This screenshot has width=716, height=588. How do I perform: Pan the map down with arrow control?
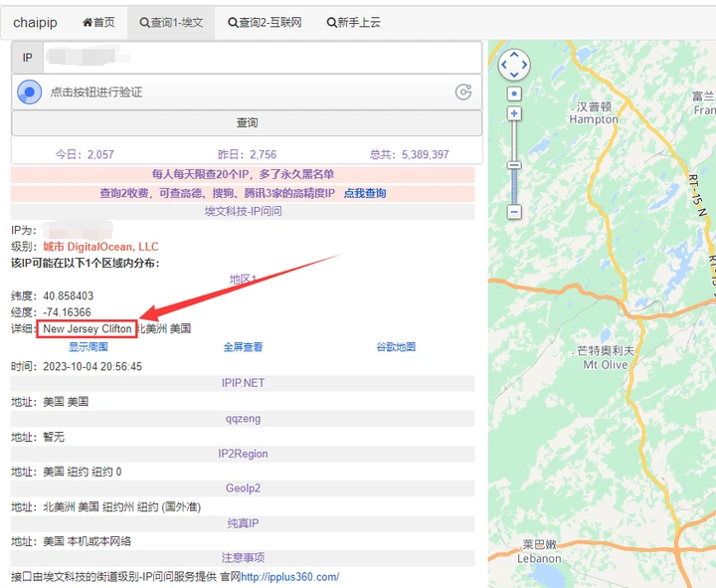[514, 75]
